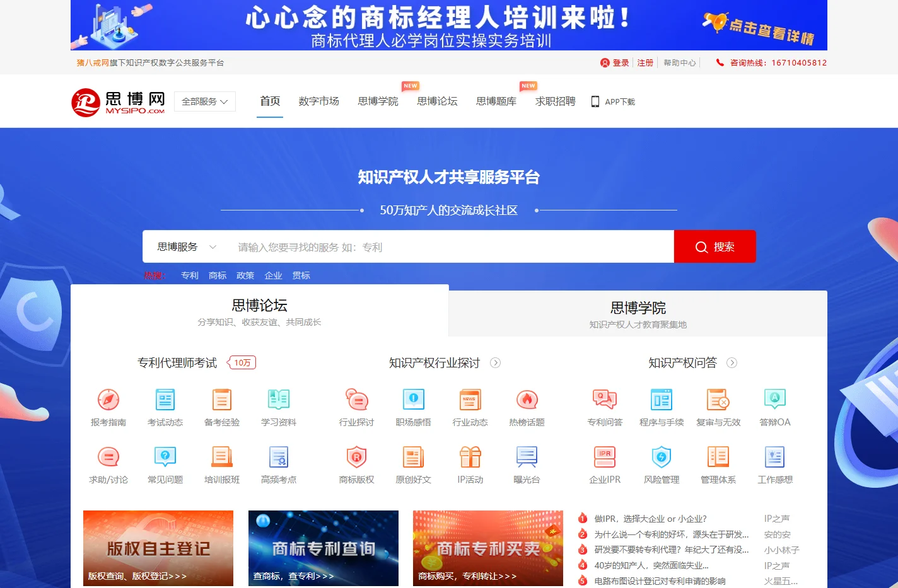Select hot search term 专利
Image resolution: width=898 pixels, height=588 pixels.
pos(190,275)
